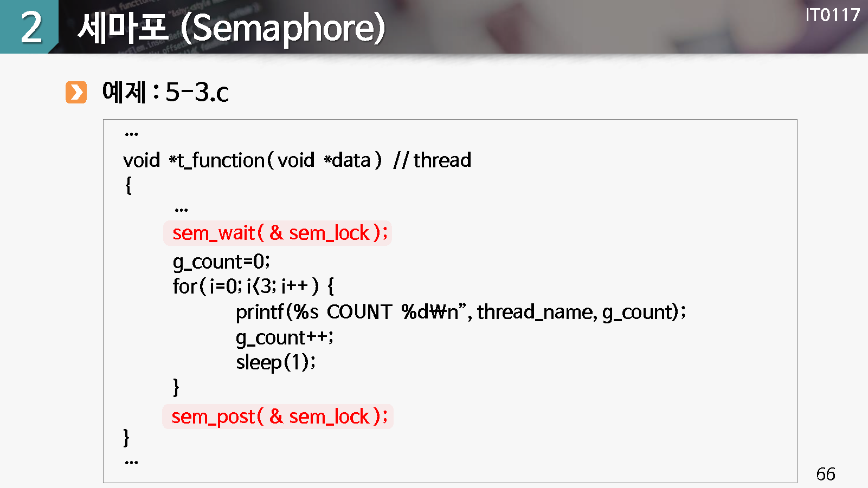Select the printf statement line
Screen dimensions: 868x488
460,312
